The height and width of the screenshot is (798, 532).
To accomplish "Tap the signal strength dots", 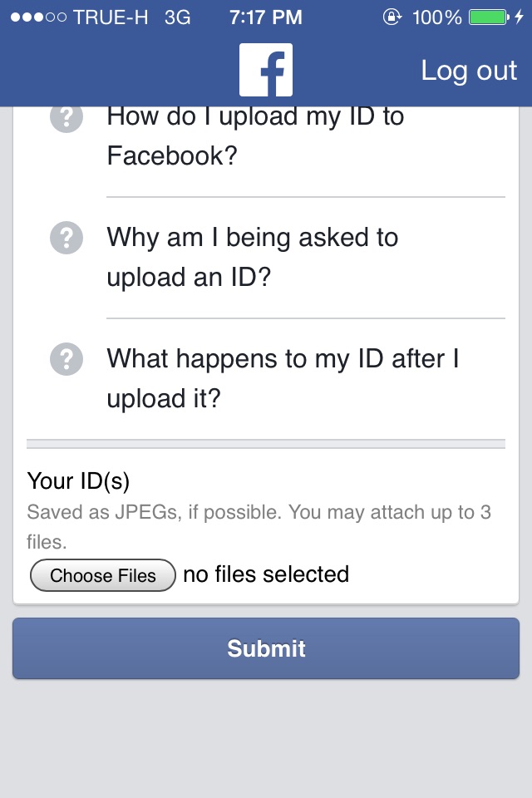I will (39, 17).
